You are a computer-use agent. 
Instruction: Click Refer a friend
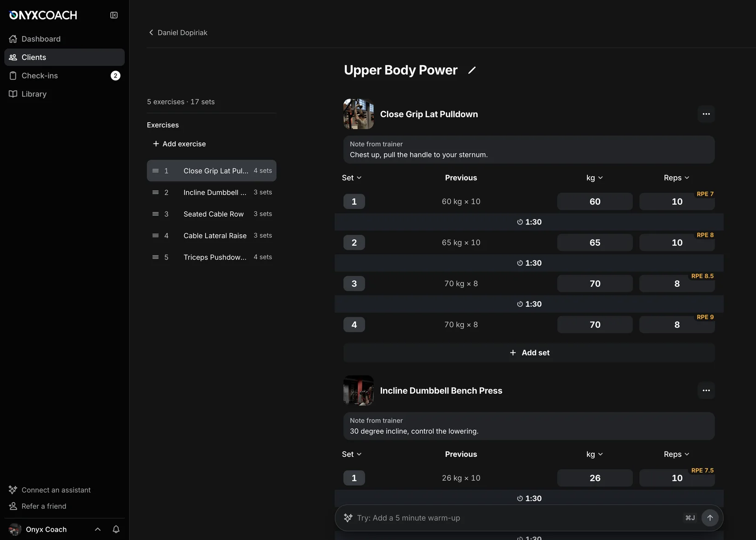click(x=38, y=506)
